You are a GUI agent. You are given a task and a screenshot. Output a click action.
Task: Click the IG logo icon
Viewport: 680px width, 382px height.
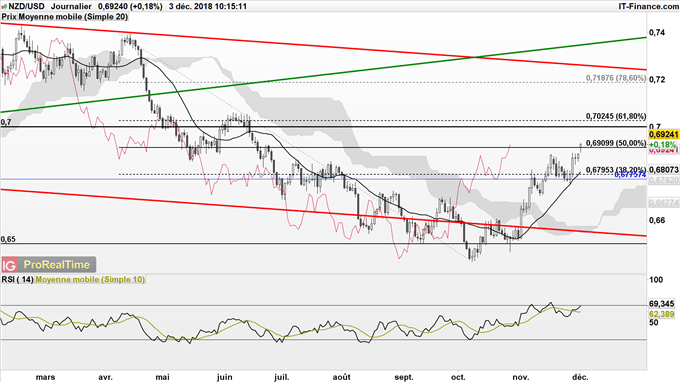tap(10, 264)
